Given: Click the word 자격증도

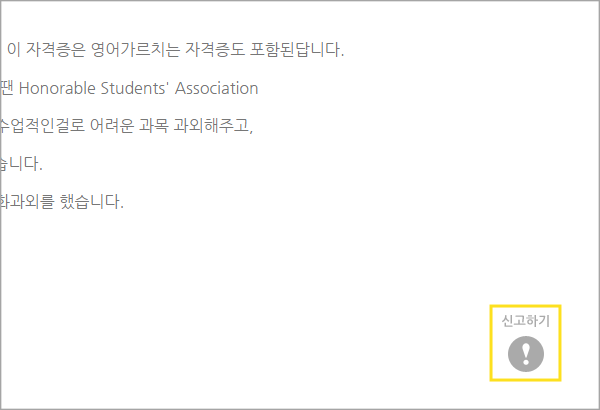Looking at the screenshot, I should [215, 50].
